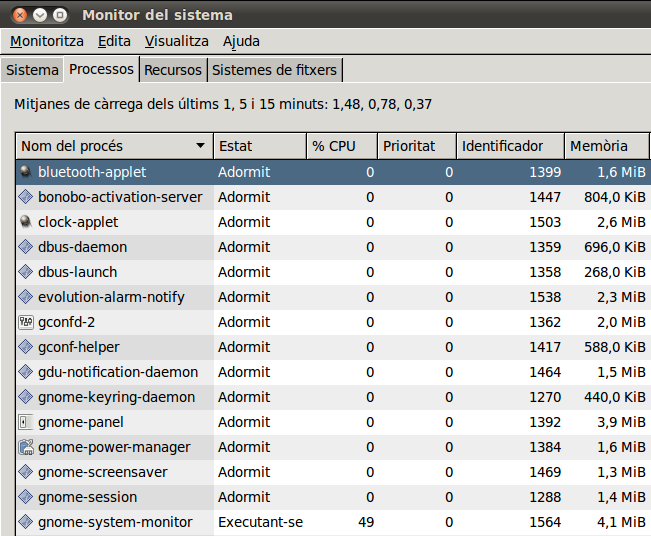The height and width of the screenshot is (536, 651).
Task: Open the Visualitza menu
Action: pyautogui.click(x=176, y=41)
